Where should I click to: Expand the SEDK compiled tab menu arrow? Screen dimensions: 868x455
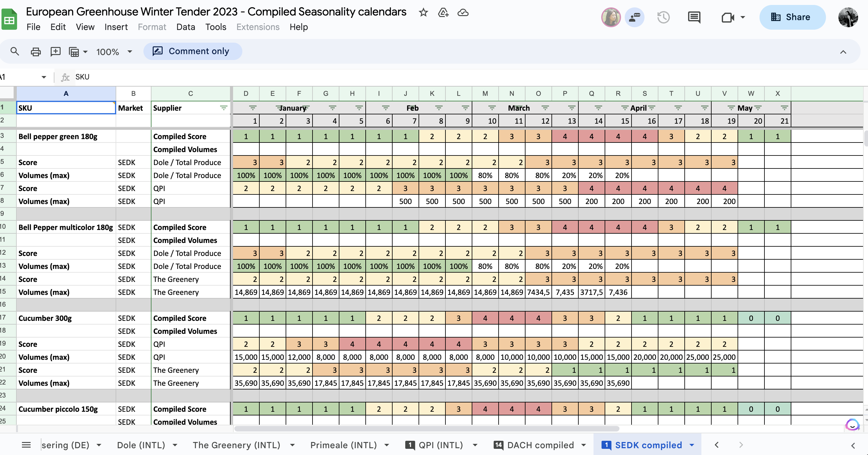pos(692,445)
